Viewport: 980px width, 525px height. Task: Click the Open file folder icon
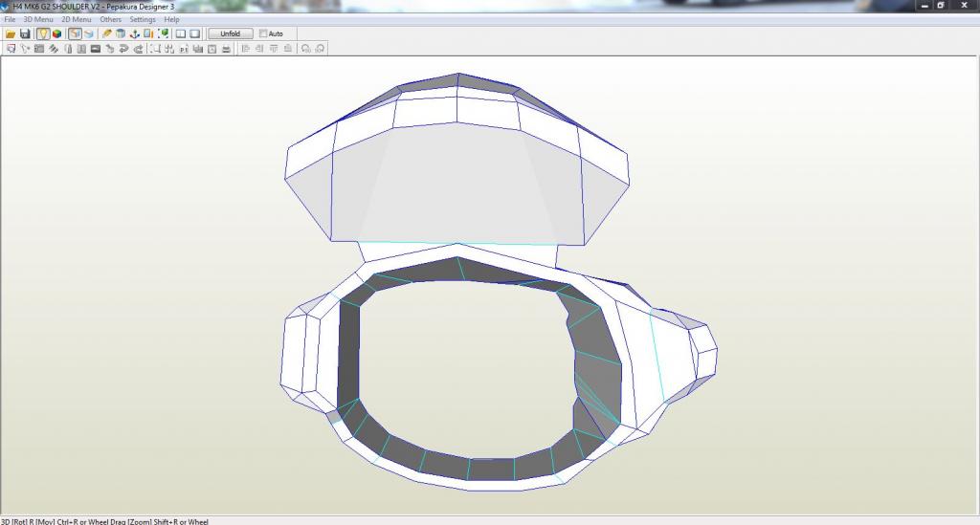(x=11, y=33)
